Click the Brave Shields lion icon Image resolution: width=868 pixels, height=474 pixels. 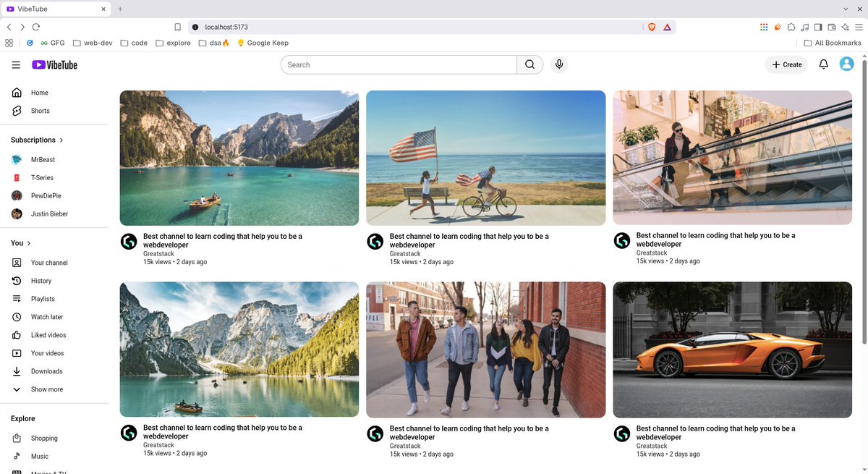click(x=652, y=27)
